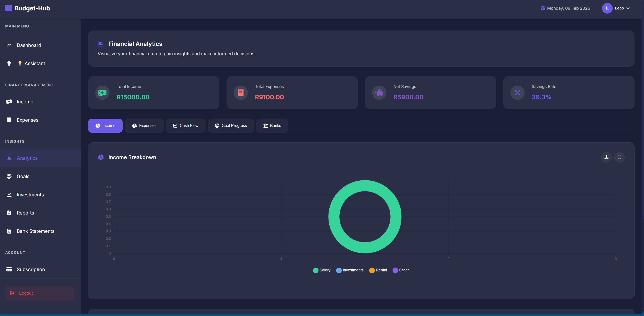Image resolution: width=644 pixels, height=316 pixels.
Task: Click the Goals target icon in sidebar
Action: click(x=9, y=176)
